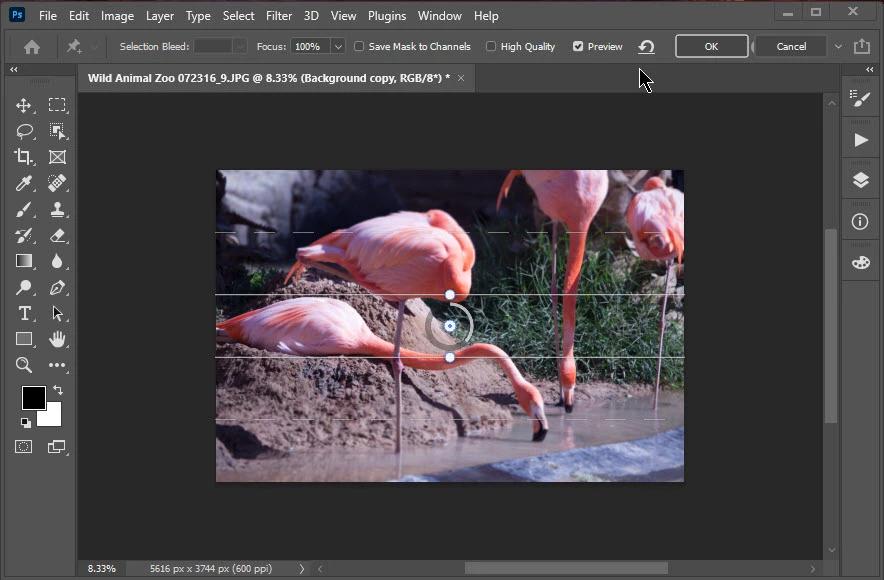Open the Layers panel icon
The height and width of the screenshot is (580, 884).
click(x=860, y=180)
